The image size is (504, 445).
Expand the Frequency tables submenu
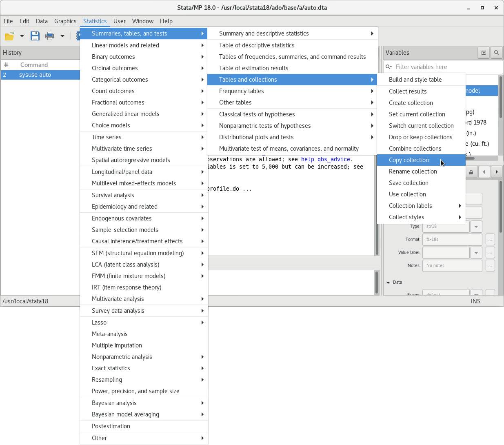point(292,91)
